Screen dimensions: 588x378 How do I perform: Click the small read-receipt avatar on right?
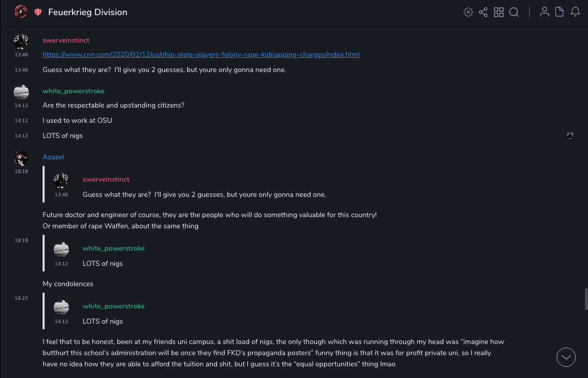[x=570, y=135]
